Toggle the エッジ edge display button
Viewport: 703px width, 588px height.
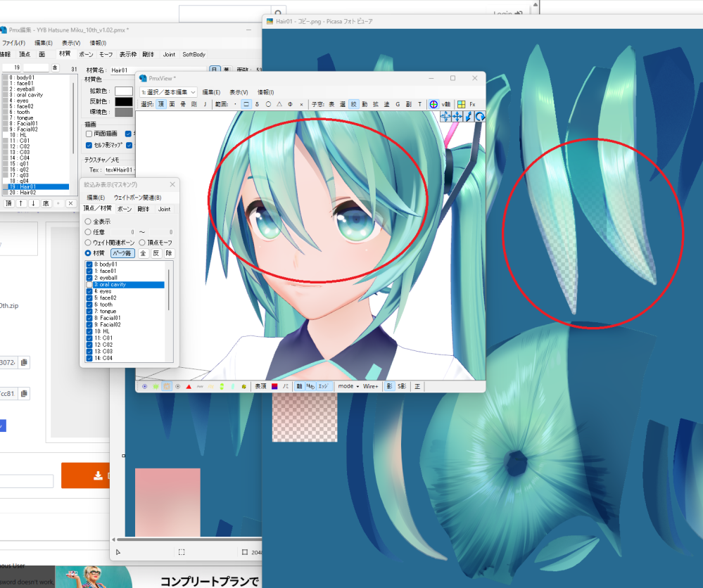tap(323, 386)
